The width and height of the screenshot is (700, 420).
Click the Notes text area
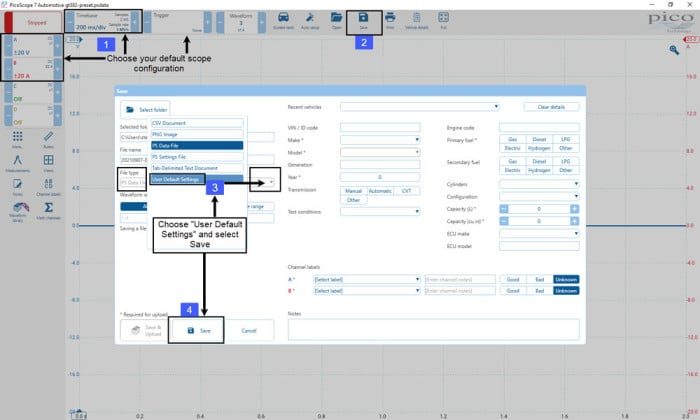click(x=433, y=329)
